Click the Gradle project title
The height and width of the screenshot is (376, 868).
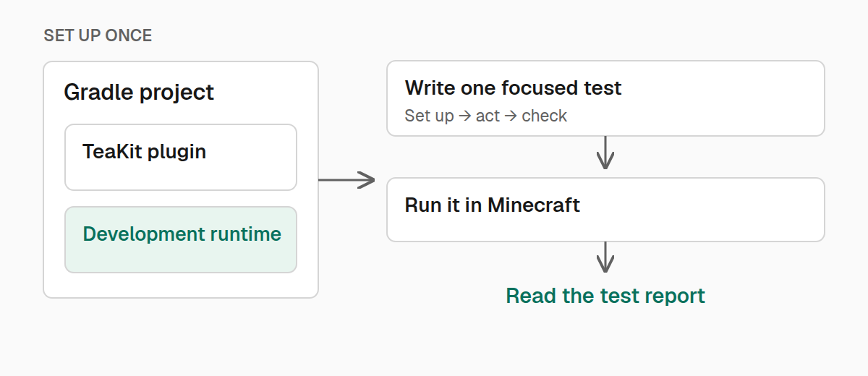(x=139, y=93)
